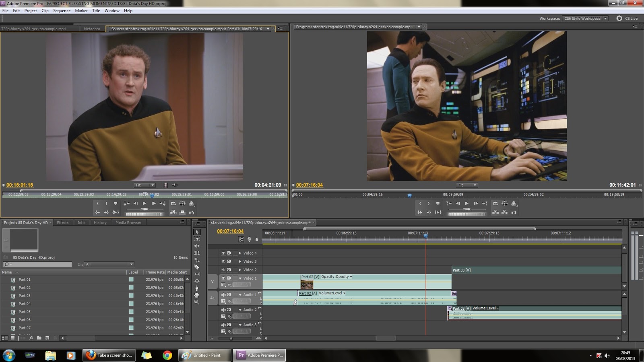Viewport: 644px width, 362px height.
Task: Select the Selection tool in tools panel
Action: pyautogui.click(x=197, y=232)
